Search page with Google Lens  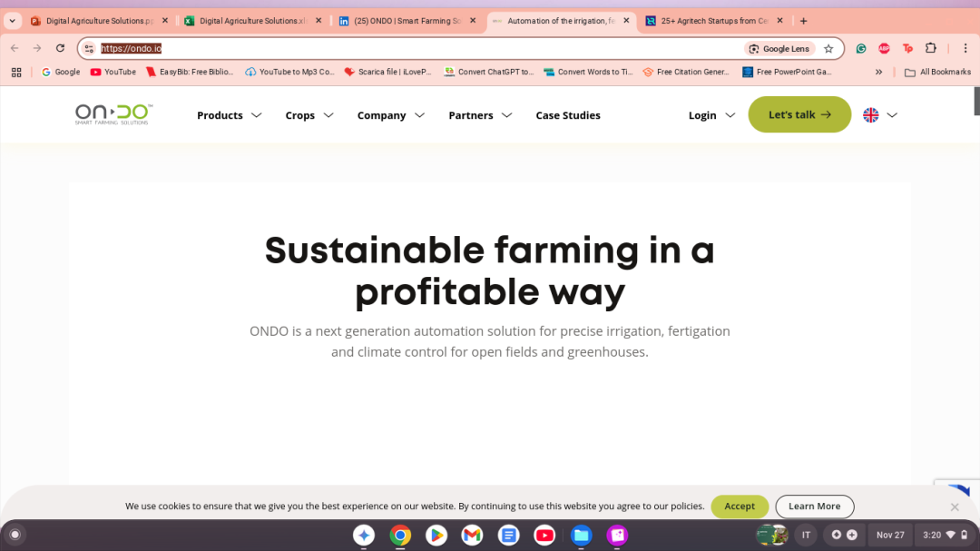[779, 48]
